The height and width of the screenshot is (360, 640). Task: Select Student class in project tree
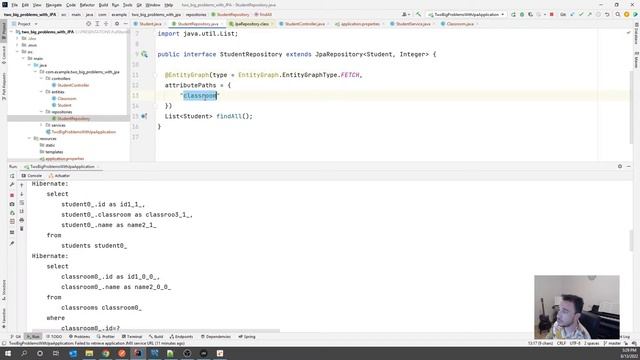[62, 105]
